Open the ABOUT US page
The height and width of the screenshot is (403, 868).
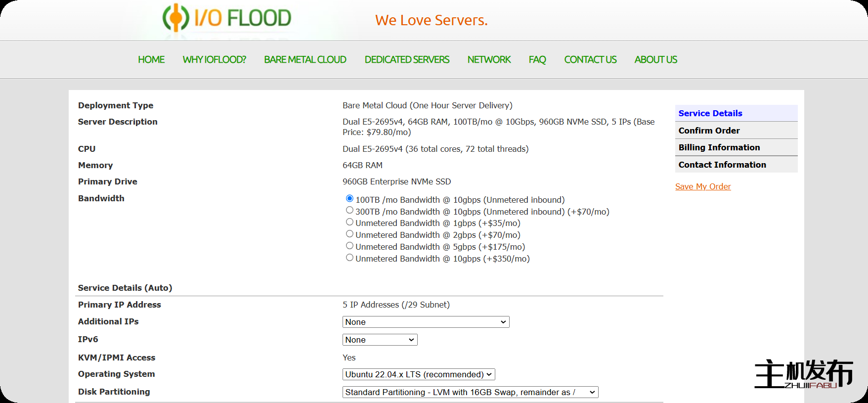point(655,60)
